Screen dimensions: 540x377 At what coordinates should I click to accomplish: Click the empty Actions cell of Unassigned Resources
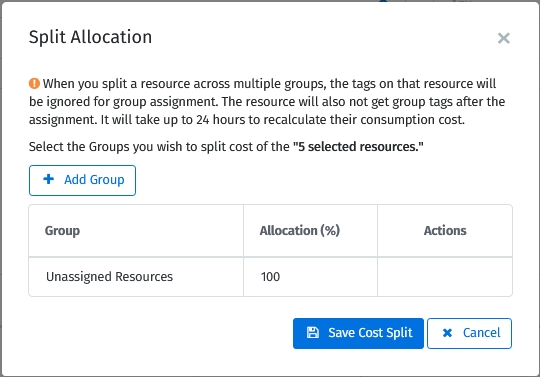coord(445,277)
